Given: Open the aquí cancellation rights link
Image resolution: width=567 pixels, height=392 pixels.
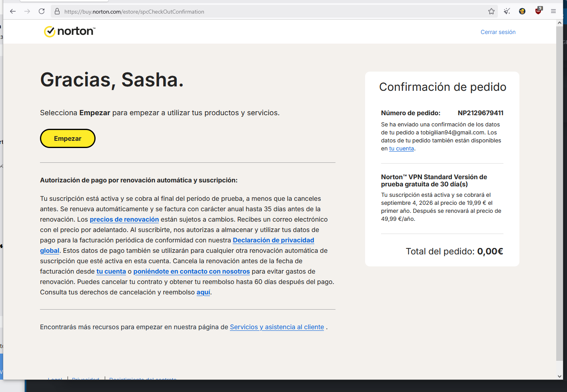Looking at the screenshot, I should click(x=203, y=292).
